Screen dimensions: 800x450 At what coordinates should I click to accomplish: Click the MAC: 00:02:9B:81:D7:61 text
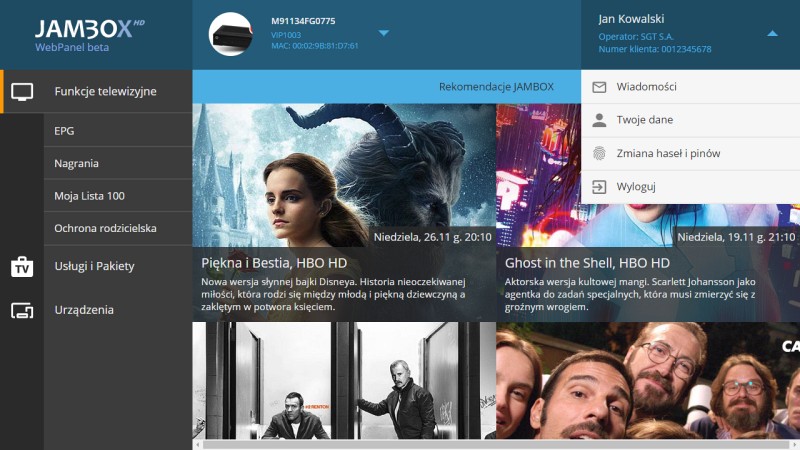pyautogui.click(x=315, y=46)
